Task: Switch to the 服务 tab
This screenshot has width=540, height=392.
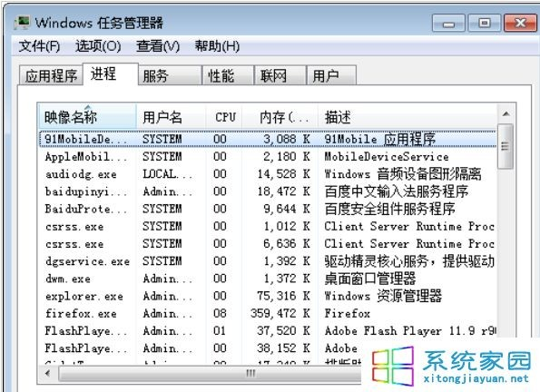Action: coord(170,75)
